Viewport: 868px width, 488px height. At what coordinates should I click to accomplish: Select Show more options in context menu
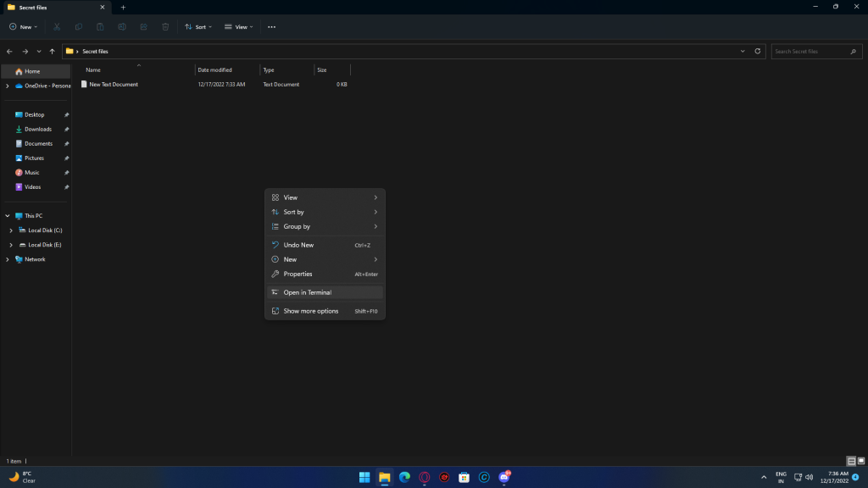click(x=310, y=311)
